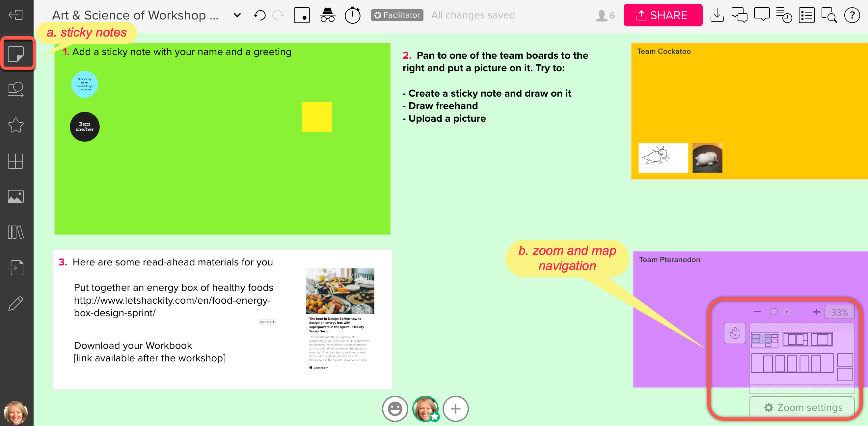Click the download arrow icon
This screenshot has width=868, height=426.
(x=717, y=15)
